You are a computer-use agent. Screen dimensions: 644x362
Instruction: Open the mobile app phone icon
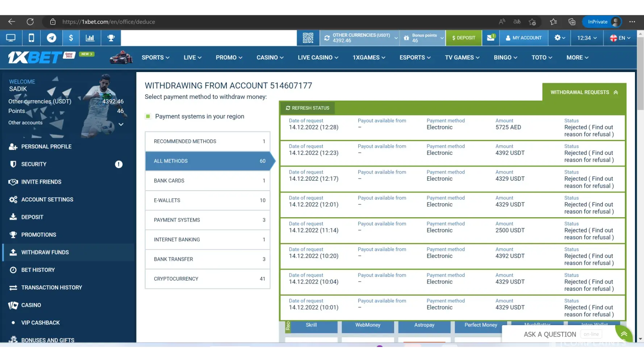pos(32,38)
